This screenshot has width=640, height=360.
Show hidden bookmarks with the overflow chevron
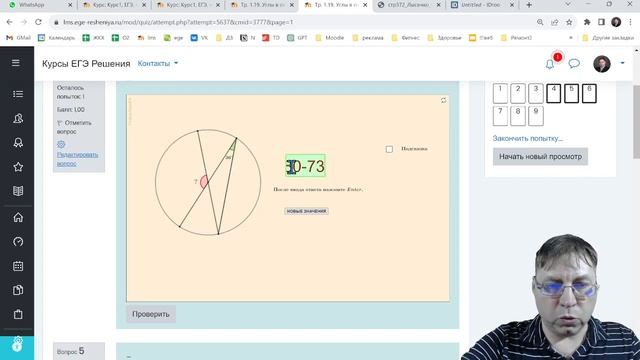pos(571,38)
